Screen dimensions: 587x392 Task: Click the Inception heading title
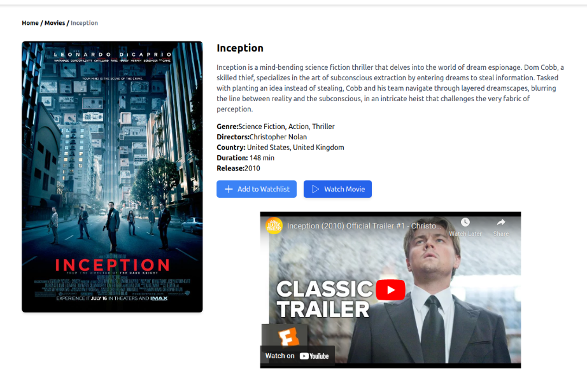point(240,48)
